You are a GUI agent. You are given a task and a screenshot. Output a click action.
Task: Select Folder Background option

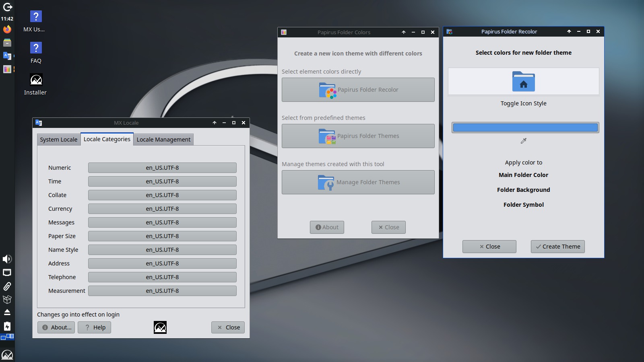pos(524,190)
